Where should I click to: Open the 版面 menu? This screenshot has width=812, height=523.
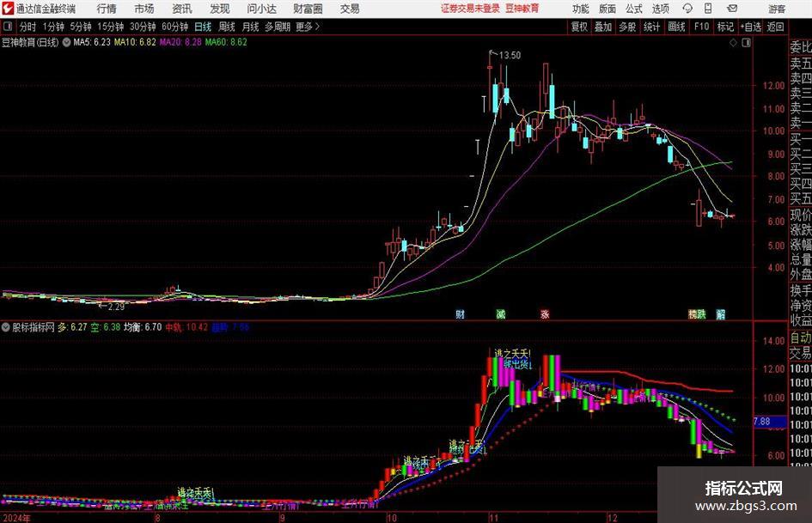tap(607, 9)
